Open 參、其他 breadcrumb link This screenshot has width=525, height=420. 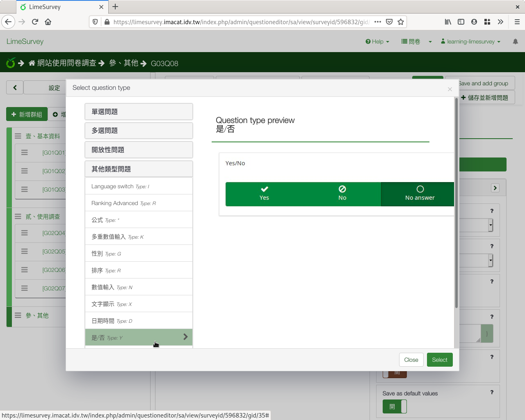pos(123,63)
